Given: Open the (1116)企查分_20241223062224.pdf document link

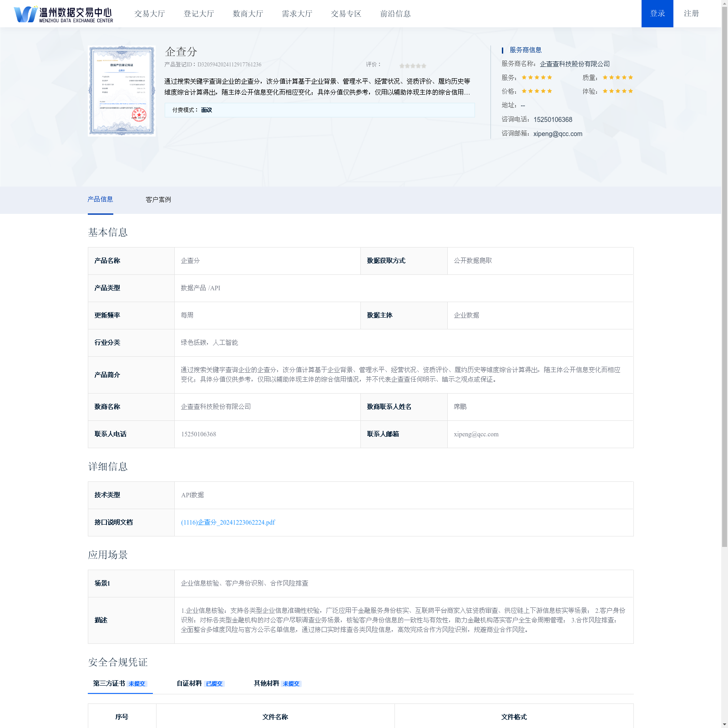Looking at the screenshot, I should coord(228,522).
